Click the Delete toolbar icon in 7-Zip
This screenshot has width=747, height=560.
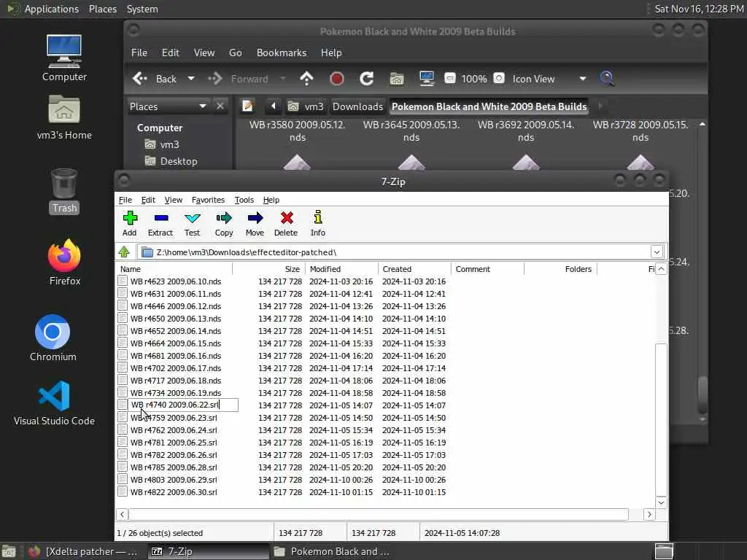286,224
